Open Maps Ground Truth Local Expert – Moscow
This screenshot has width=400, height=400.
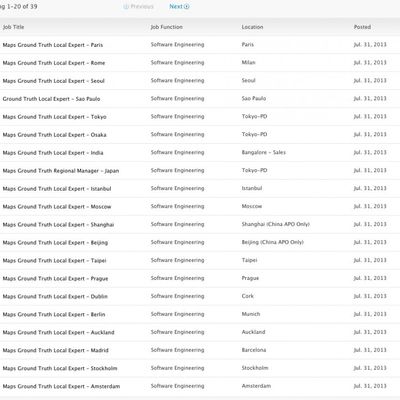(x=57, y=207)
